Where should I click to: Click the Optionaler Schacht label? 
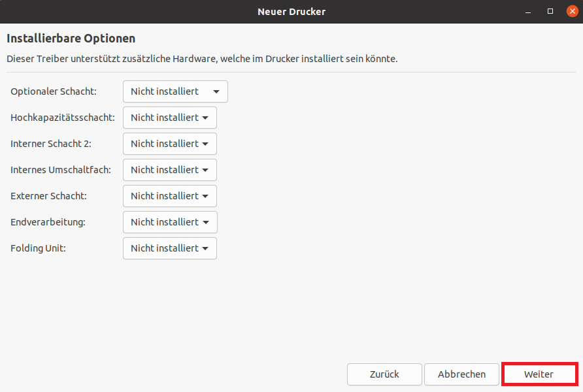[54, 91]
